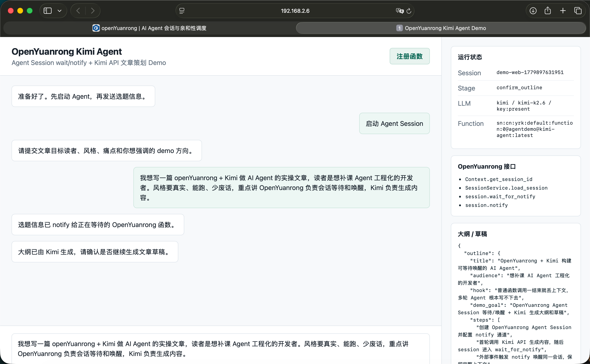Click the share icon

point(548,10)
